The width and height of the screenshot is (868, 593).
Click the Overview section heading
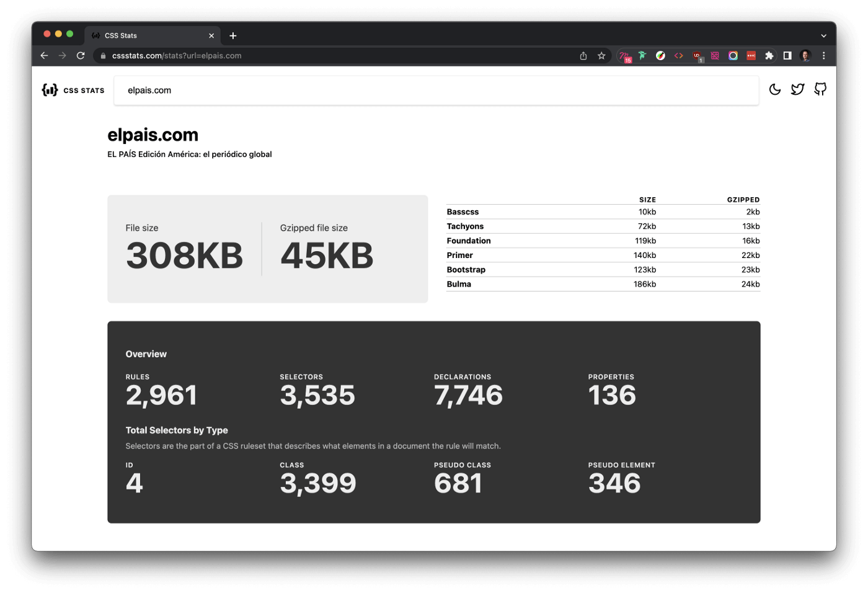146,354
